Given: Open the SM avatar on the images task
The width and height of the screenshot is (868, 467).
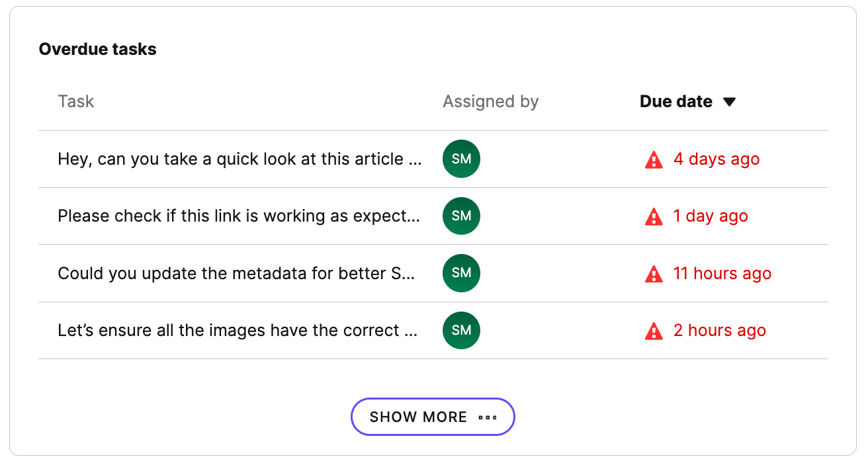Looking at the screenshot, I should (x=461, y=330).
